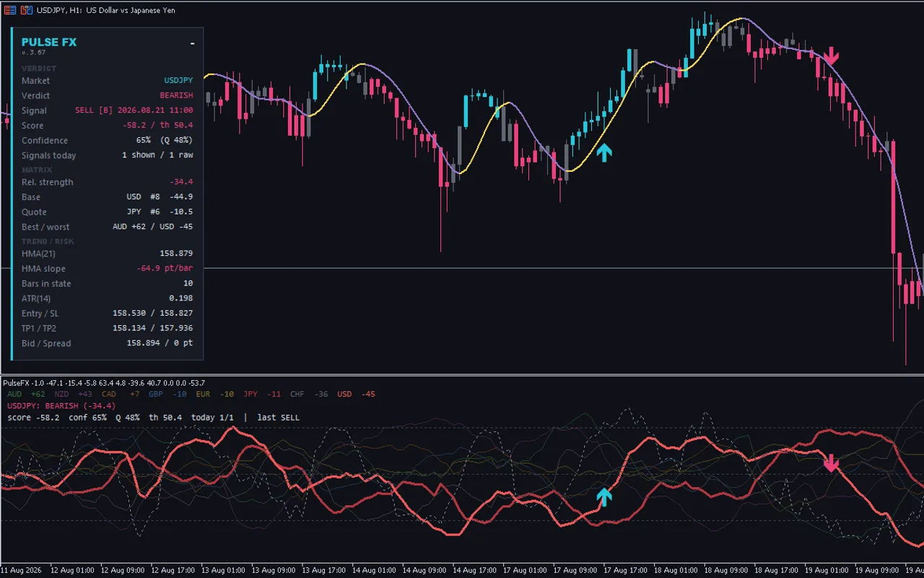Click the pink down arrow in indicator subwindow

pyautogui.click(x=832, y=463)
